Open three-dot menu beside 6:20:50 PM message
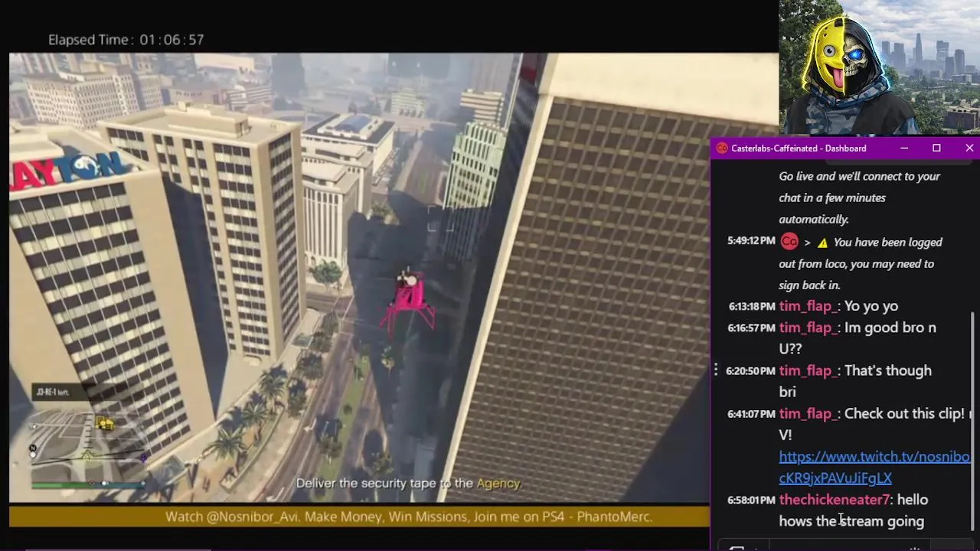Screen dimensions: 980x551 [716, 370]
